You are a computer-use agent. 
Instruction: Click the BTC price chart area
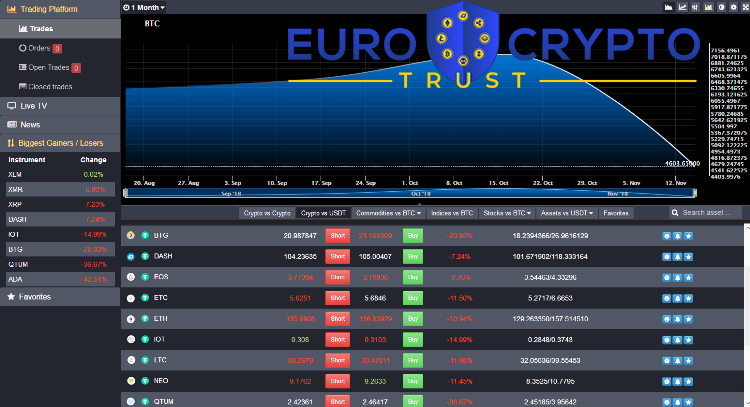coord(409,110)
